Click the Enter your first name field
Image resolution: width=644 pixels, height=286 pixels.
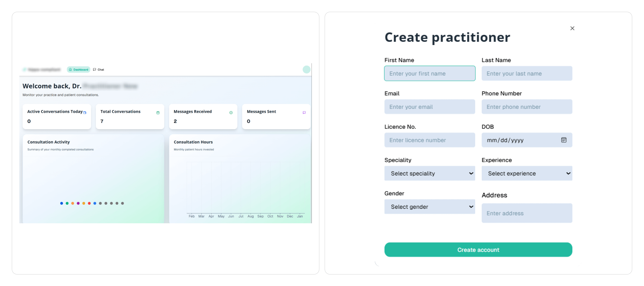[x=429, y=73]
